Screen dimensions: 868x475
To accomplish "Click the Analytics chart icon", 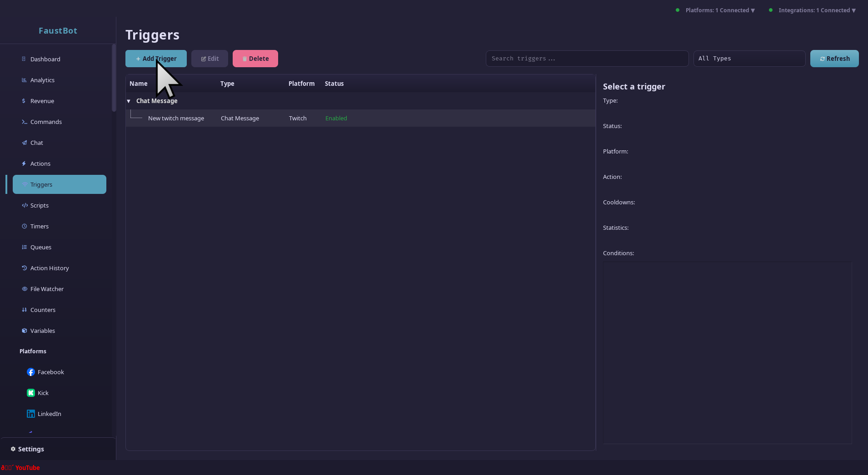I will coord(24,80).
